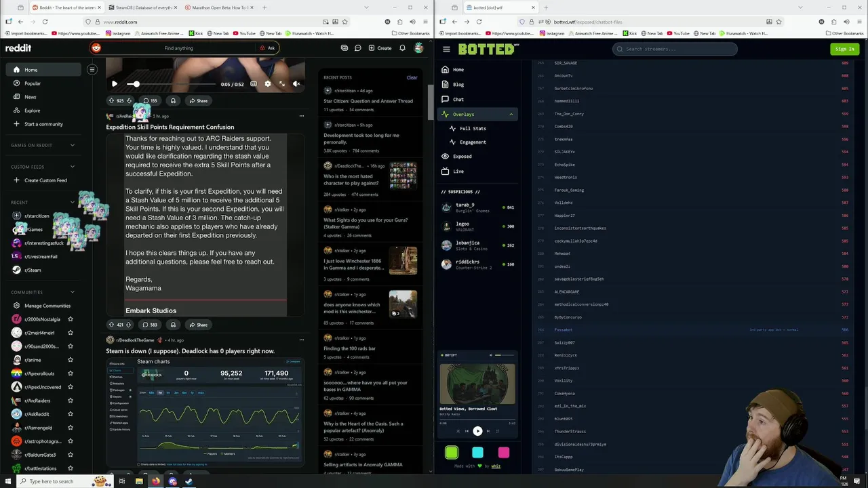Screen dimensions: 868x488
Task: Upvote the post with 925 votes
Action: (x=111, y=101)
